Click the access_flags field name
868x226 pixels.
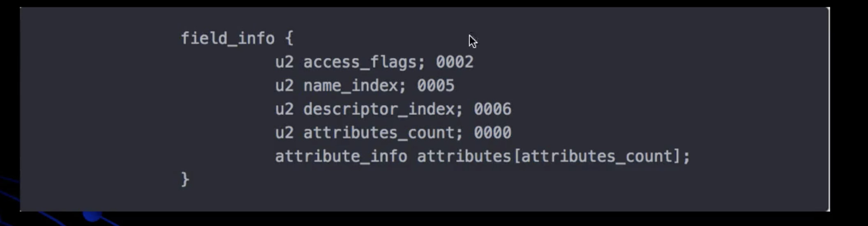coord(360,62)
